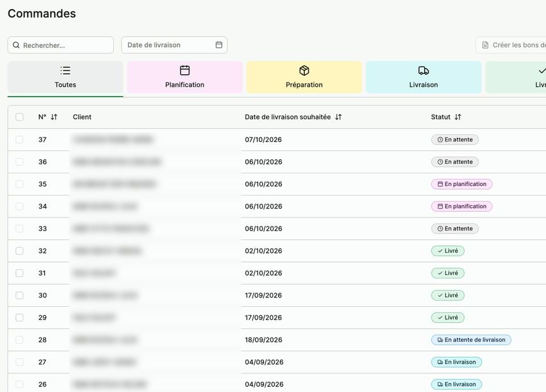Click the truck icon above Livraison

[x=423, y=70]
